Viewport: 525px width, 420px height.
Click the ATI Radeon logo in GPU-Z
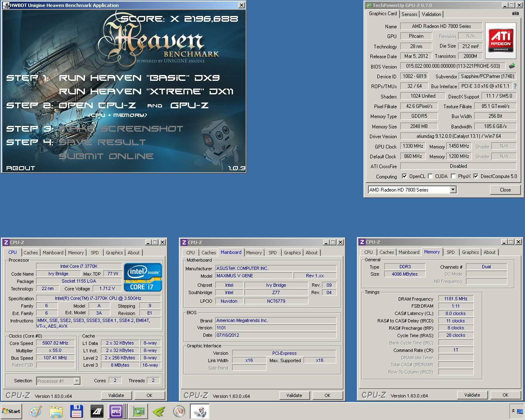point(501,40)
